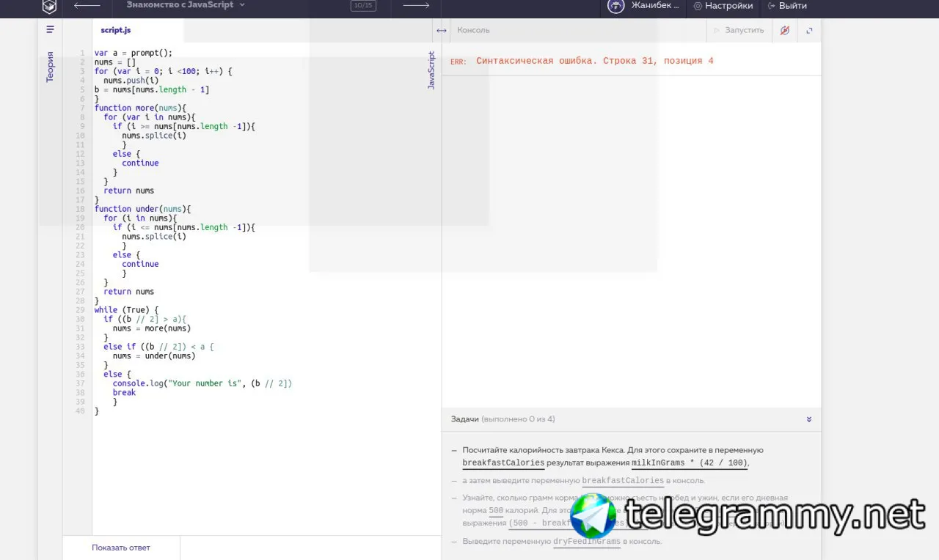Click the syntax error message in console
This screenshot has width=939, height=560.
[x=594, y=61]
